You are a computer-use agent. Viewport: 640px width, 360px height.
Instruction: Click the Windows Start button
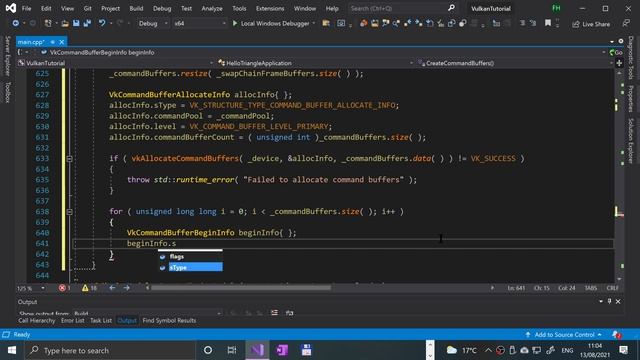point(12,350)
